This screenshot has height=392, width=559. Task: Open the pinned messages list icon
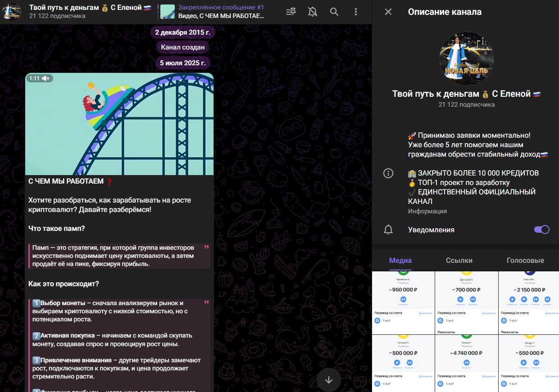[x=291, y=12]
